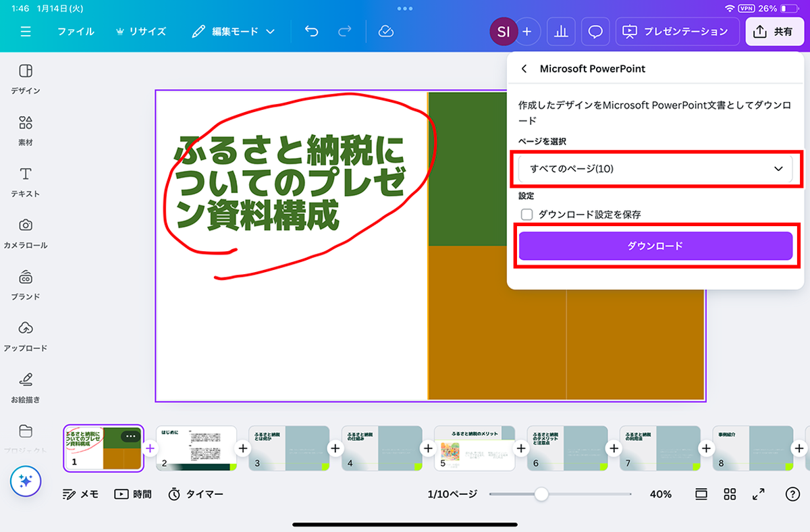Screen dimensions: 810x532
Task: Open the リサイズ menu
Action: [141, 32]
